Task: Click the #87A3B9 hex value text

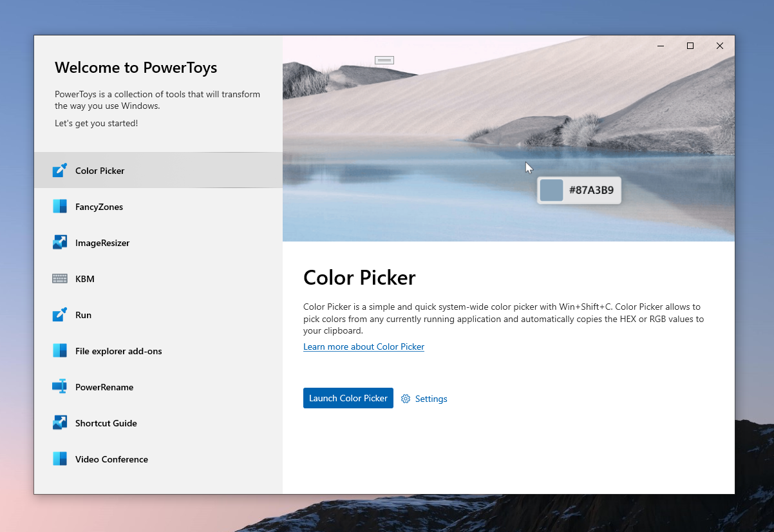Action: (591, 191)
